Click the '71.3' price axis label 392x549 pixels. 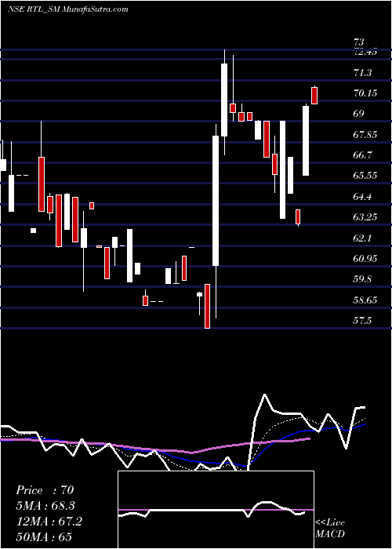(x=362, y=73)
